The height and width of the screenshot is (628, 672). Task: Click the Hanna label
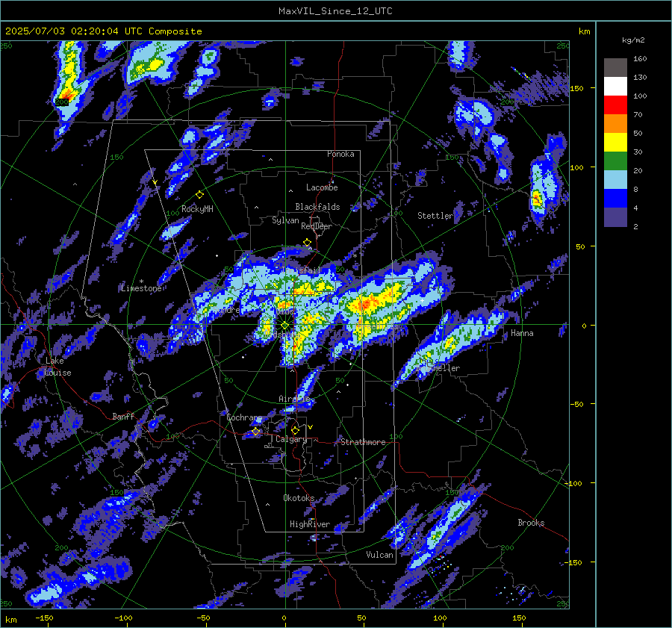[522, 333]
